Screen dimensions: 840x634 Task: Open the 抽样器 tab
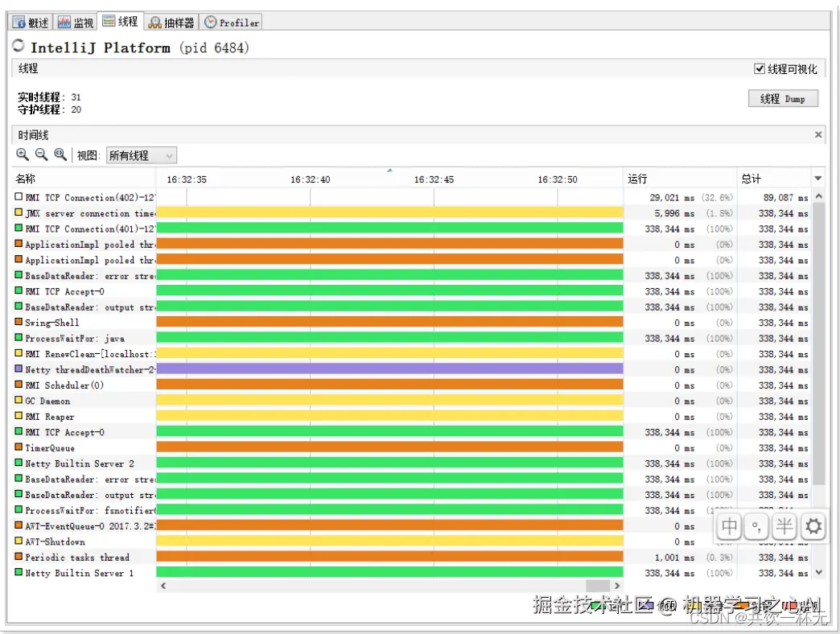171,23
